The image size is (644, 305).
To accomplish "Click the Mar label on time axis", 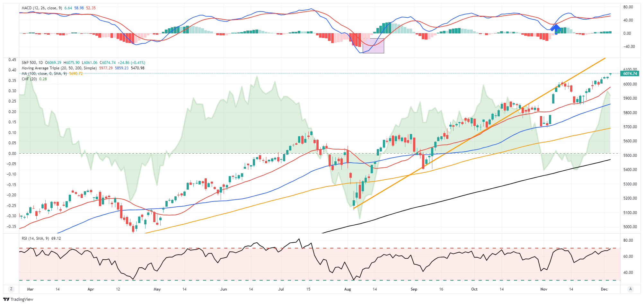I will [x=30, y=289].
